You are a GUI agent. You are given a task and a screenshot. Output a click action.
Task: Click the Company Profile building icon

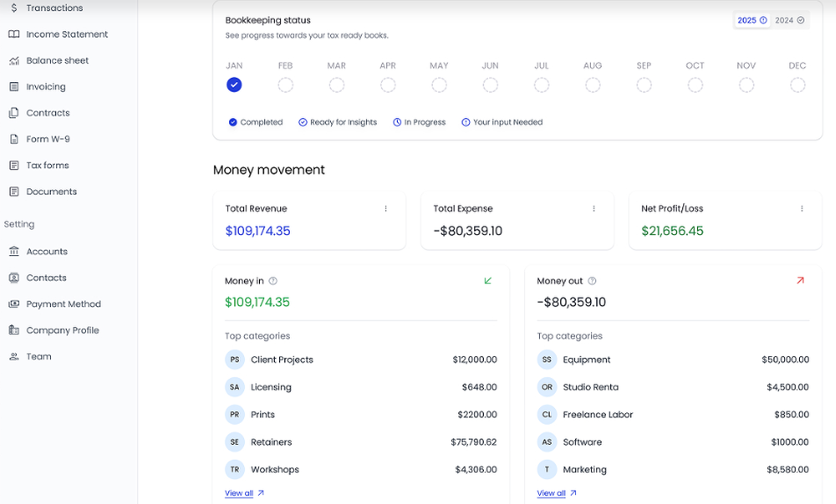(14, 330)
